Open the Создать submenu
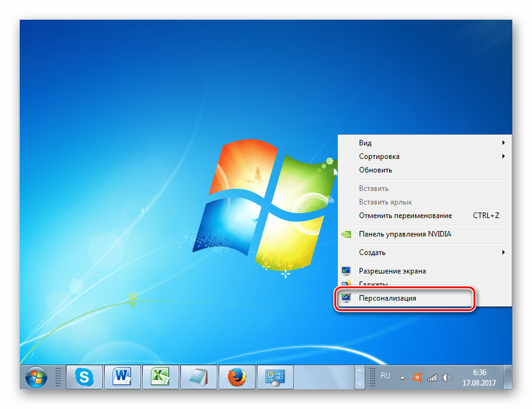This screenshot has height=409, width=532. click(x=433, y=253)
